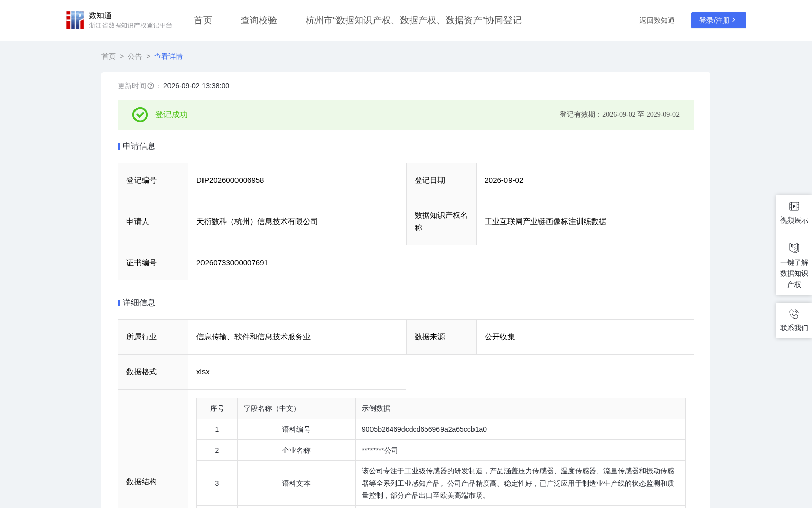
Task: Click industry 信息传输、软件和信息技术服务业
Action: coord(254,337)
